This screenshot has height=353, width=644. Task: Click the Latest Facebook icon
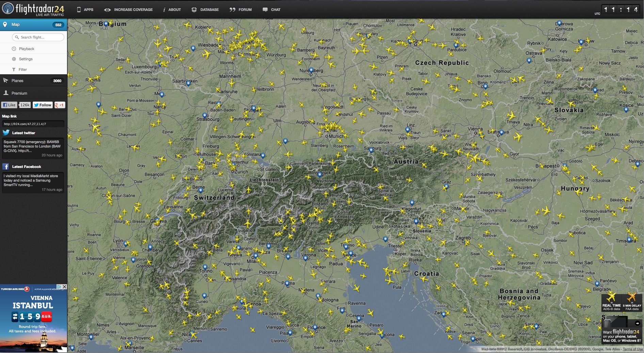click(6, 166)
